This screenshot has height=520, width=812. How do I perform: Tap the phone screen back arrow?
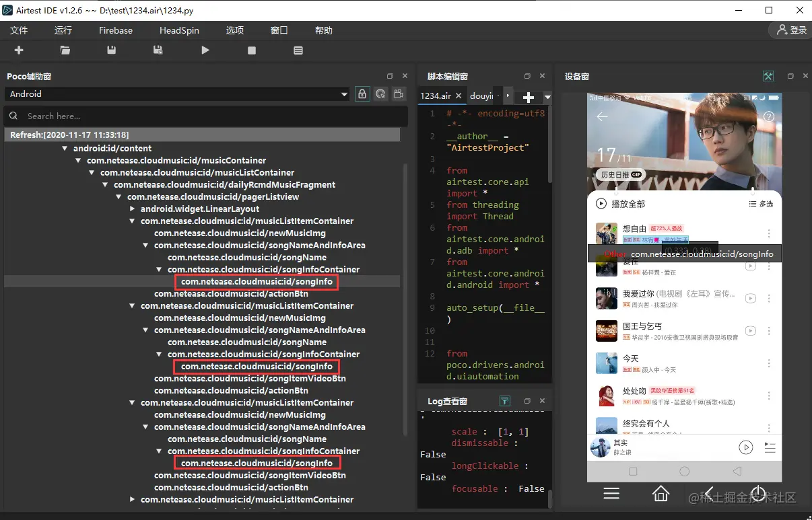(x=602, y=117)
